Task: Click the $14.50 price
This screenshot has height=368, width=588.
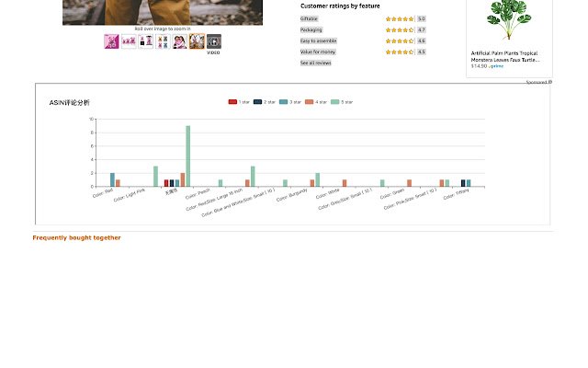Action: click(479, 66)
